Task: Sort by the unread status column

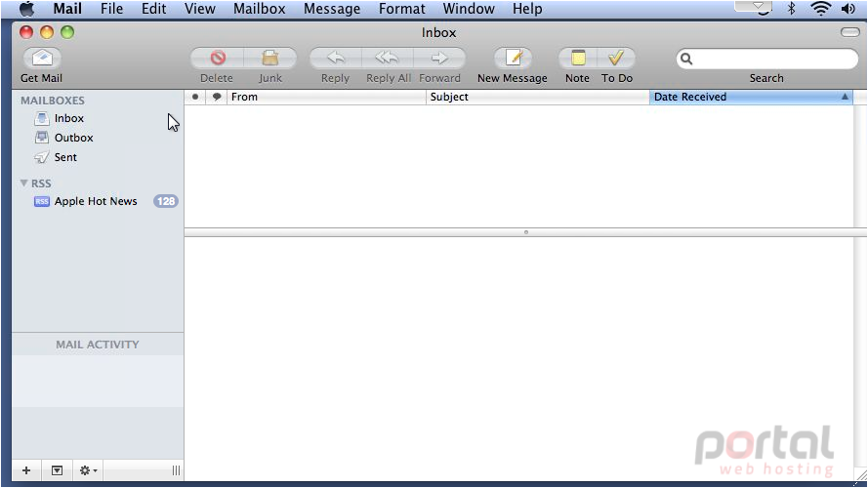Action: click(x=195, y=97)
